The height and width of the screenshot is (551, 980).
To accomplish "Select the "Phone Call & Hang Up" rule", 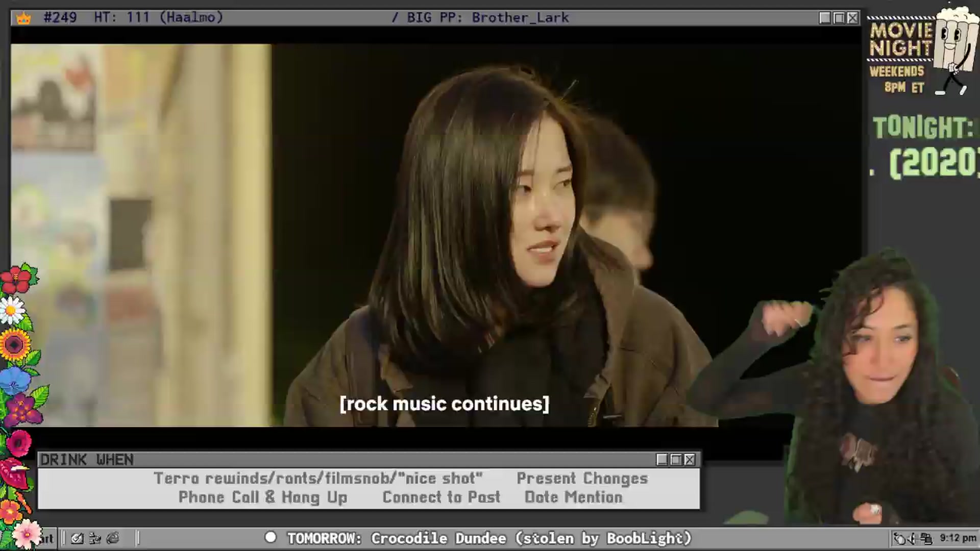I will (263, 497).
